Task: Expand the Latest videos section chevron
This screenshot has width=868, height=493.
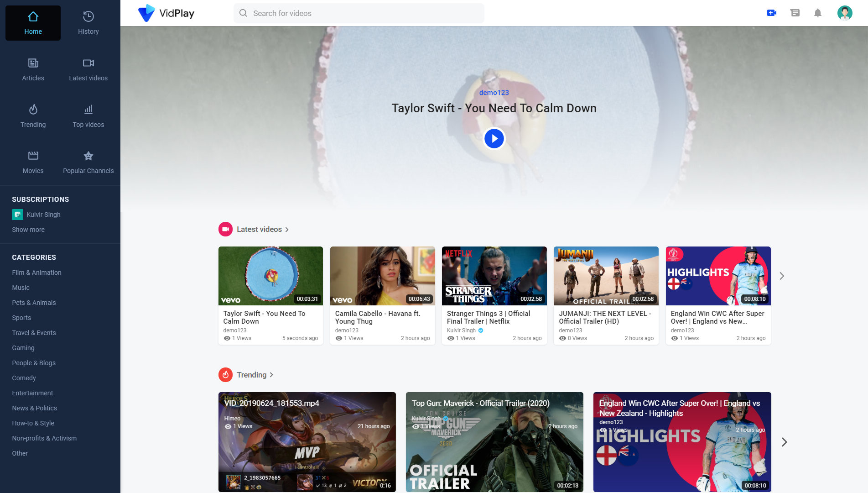Action: click(287, 230)
